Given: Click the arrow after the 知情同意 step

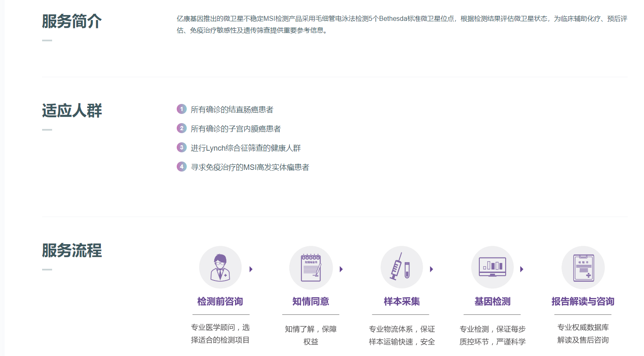Looking at the screenshot, I should coord(341,269).
